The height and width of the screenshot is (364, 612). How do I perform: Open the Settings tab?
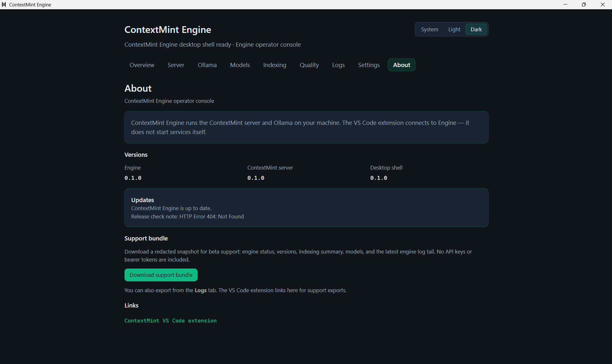[x=369, y=65]
